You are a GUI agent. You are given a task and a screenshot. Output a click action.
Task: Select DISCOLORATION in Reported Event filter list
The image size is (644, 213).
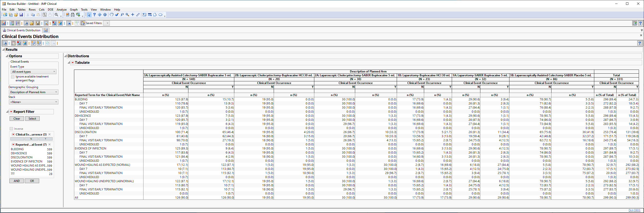pyautogui.click(x=21, y=157)
